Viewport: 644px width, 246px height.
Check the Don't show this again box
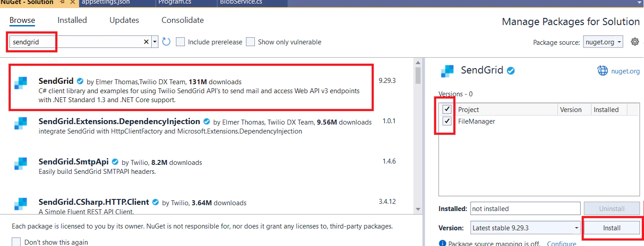pyautogui.click(x=16, y=242)
